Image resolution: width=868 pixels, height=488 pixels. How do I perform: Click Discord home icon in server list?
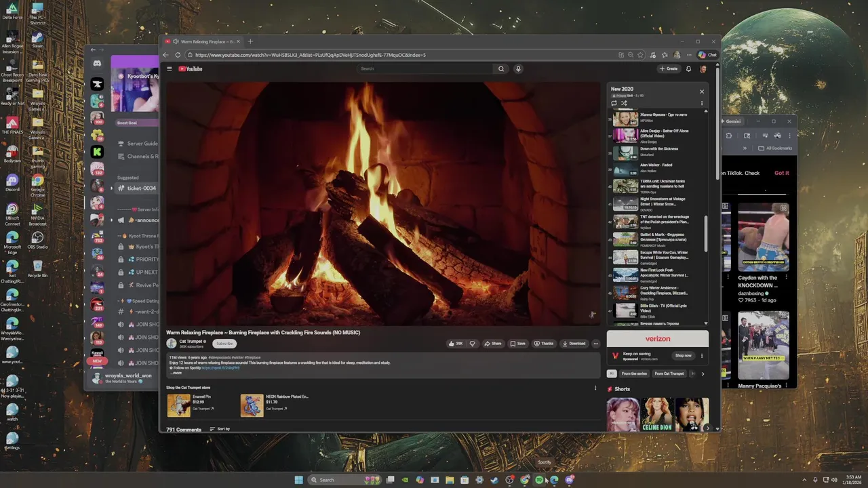[x=97, y=64]
